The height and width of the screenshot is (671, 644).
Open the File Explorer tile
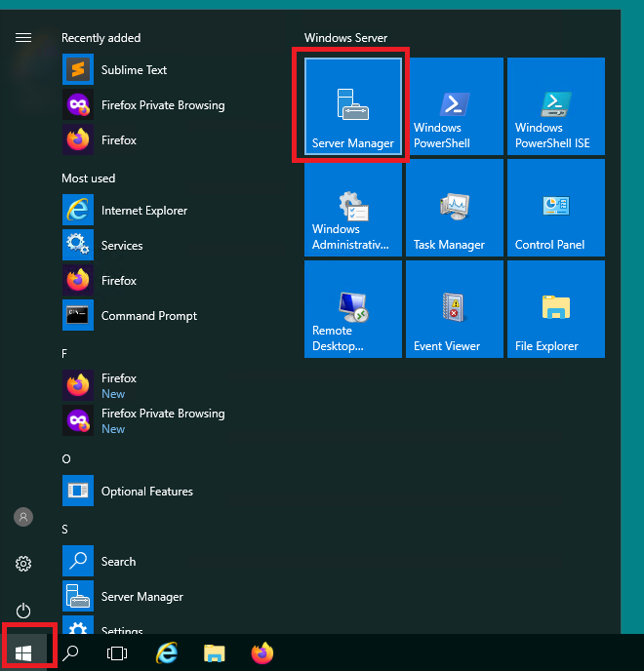click(x=556, y=309)
